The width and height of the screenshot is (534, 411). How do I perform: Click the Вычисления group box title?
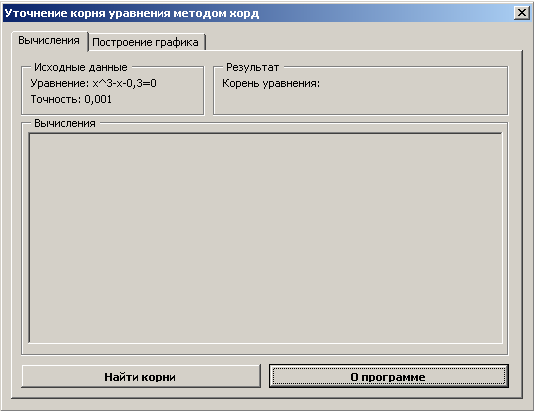[65, 123]
